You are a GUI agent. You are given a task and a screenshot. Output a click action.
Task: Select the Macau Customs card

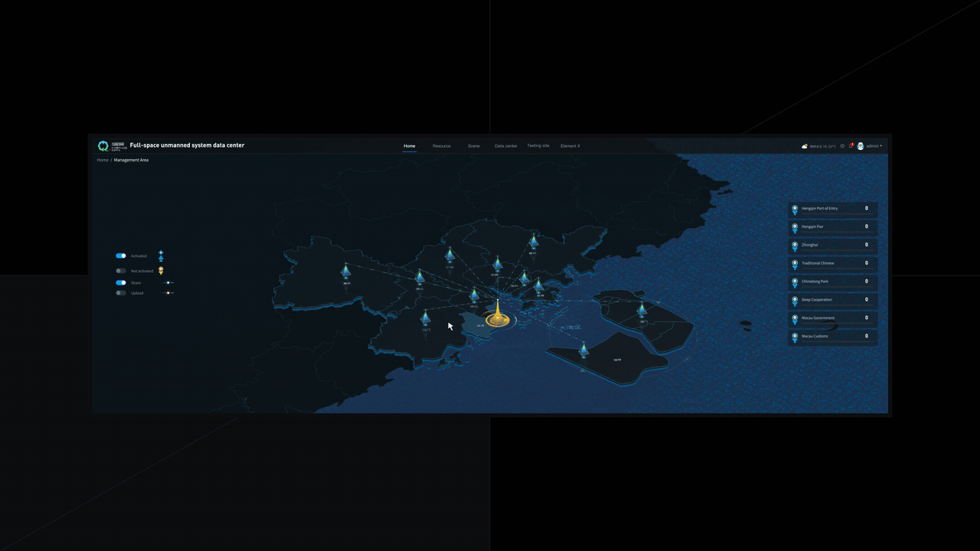click(833, 337)
